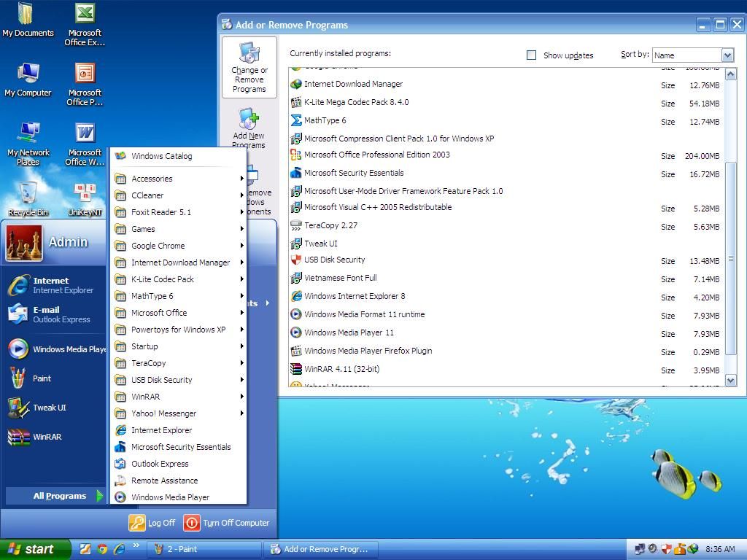Open Microsoft Office Excel desktop shortcut
This screenshot has height=560, width=747.
pyautogui.click(x=85, y=24)
